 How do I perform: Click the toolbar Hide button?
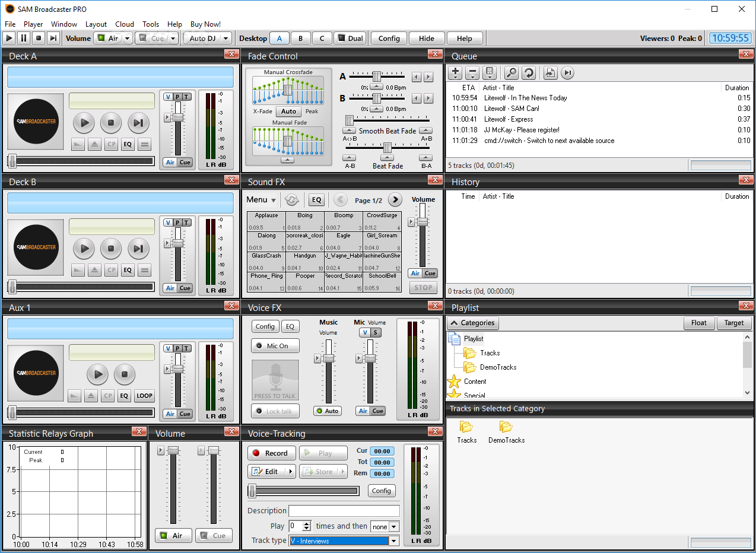coord(427,38)
